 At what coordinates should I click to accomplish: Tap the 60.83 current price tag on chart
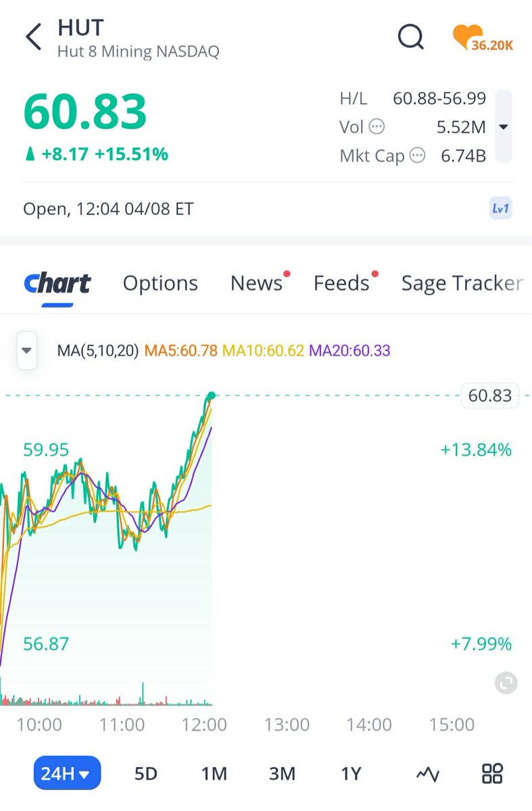click(x=490, y=395)
